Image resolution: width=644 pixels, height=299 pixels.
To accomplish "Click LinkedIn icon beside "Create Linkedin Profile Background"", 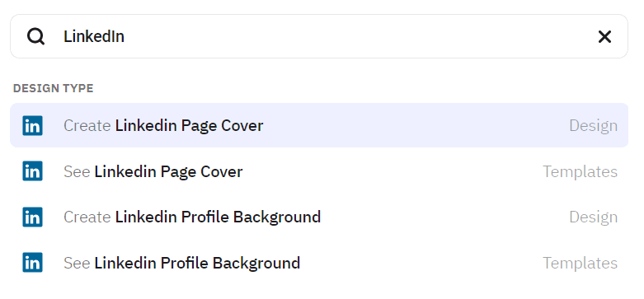I will 32,217.
